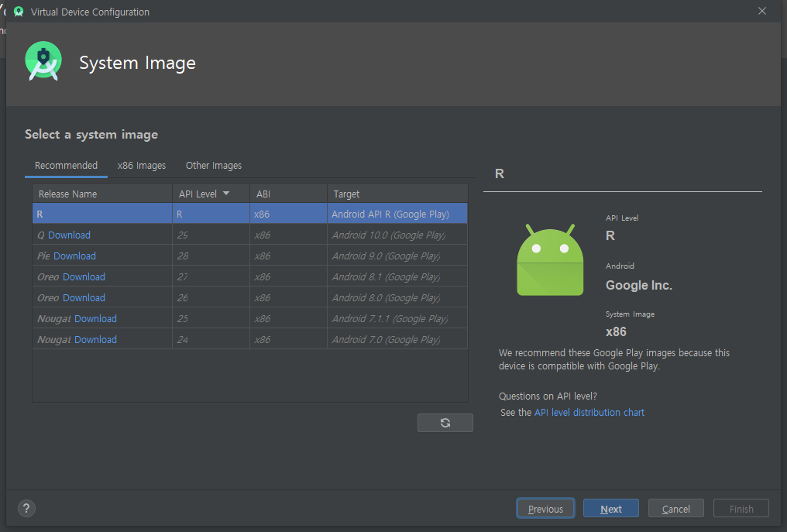The width and height of the screenshot is (787, 532).
Task: Open help via the question mark icon
Action: (x=26, y=509)
